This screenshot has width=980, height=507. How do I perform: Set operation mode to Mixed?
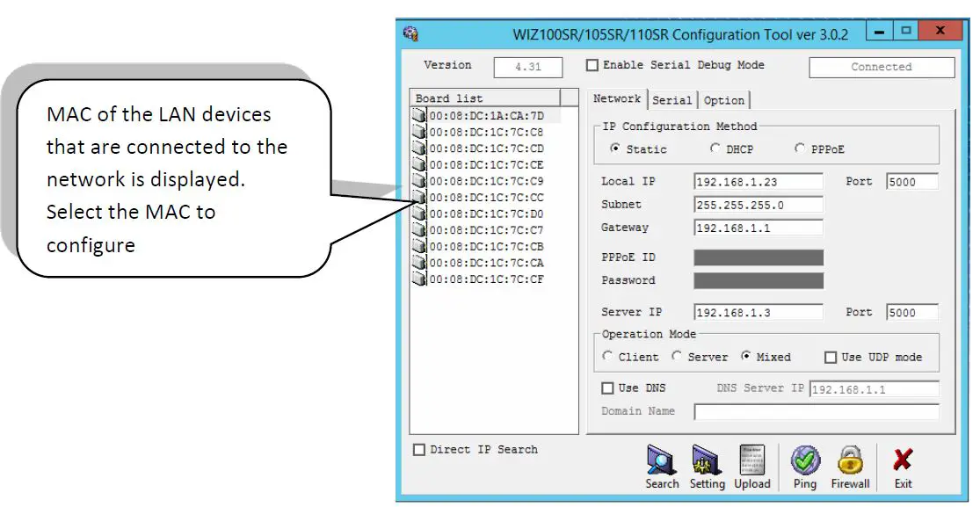745,357
